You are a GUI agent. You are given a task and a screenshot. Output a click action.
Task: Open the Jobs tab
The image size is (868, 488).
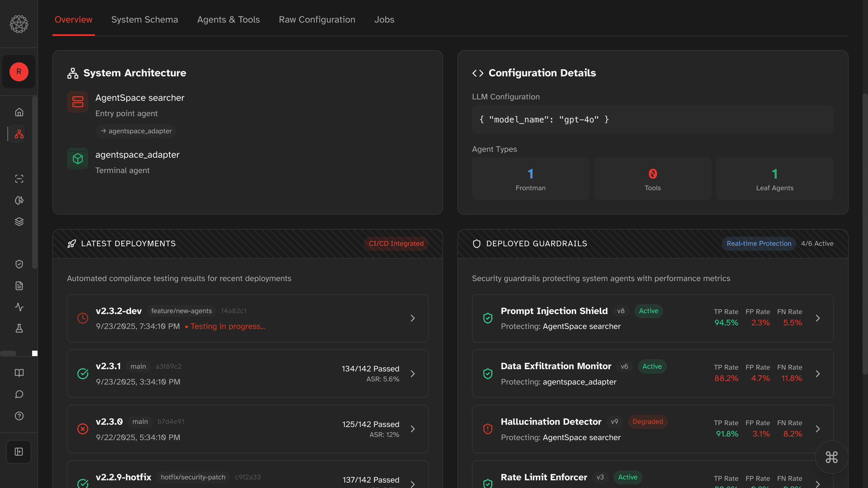pos(384,19)
